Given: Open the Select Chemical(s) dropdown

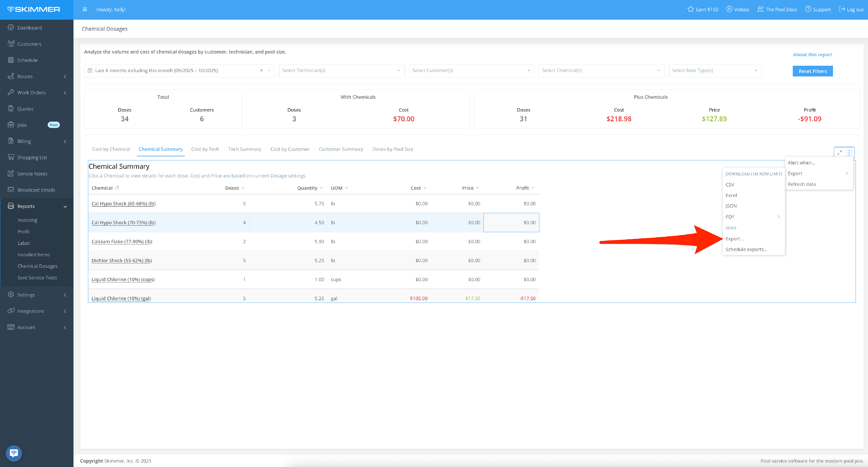Looking at the screenshot, I should tap(601, 70).
